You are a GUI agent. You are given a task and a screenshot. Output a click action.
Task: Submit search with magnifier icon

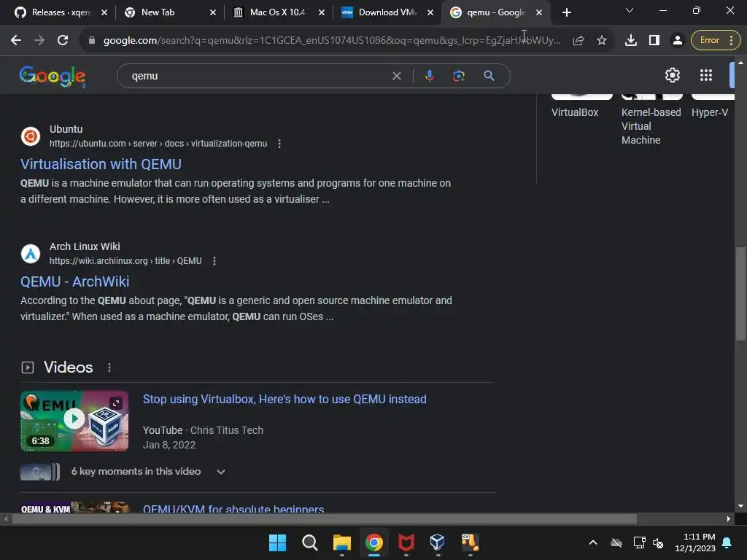[489, 76]
